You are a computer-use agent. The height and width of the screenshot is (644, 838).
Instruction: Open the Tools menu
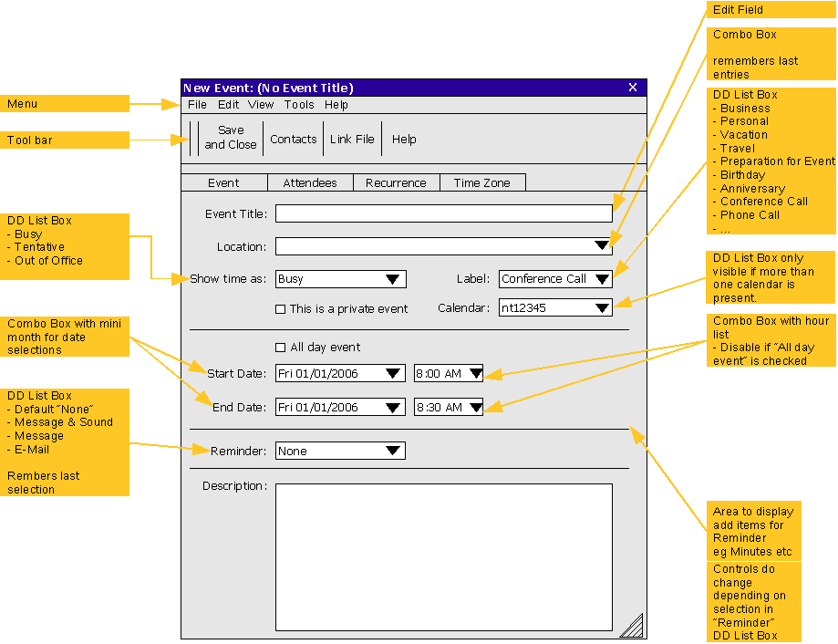(x=299, y=105)
